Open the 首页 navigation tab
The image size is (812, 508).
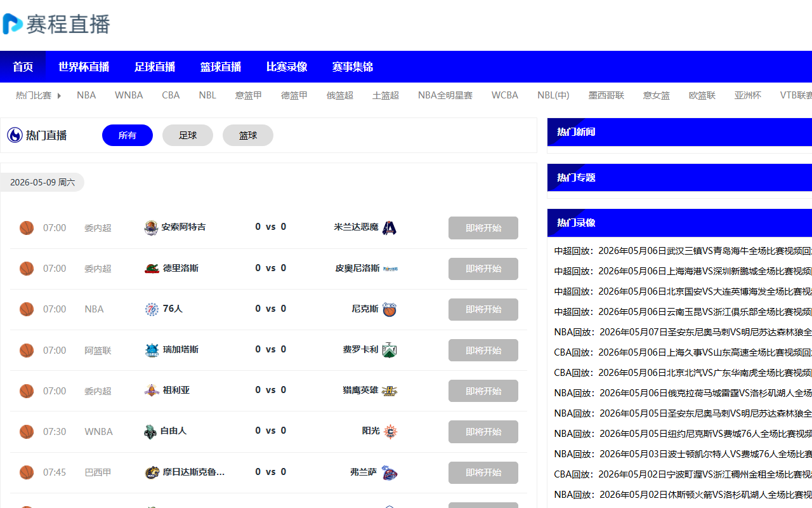pyautogui.click(x=23, y=67)
